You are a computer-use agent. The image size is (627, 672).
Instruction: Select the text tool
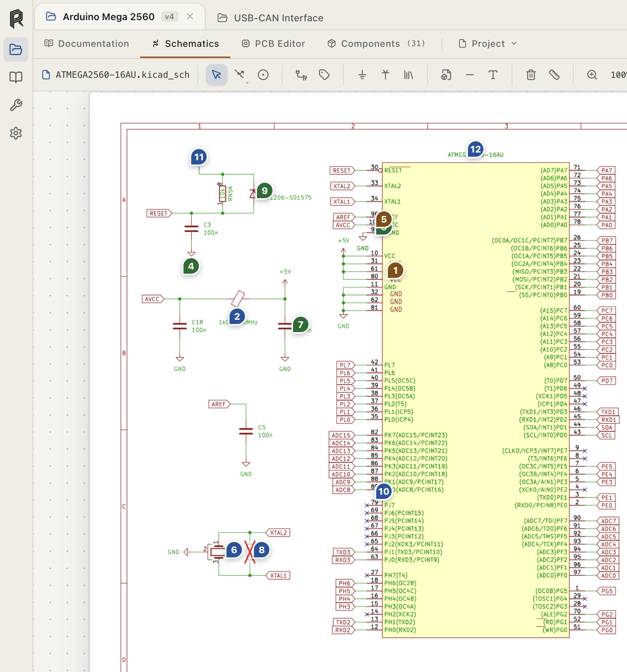(x=493, y=75)
